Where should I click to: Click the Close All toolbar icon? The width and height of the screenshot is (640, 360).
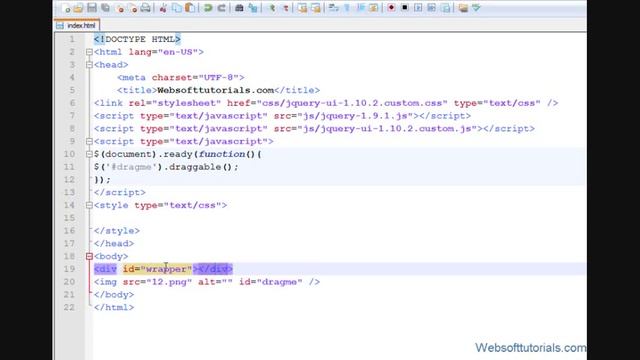tap(133, 8)
